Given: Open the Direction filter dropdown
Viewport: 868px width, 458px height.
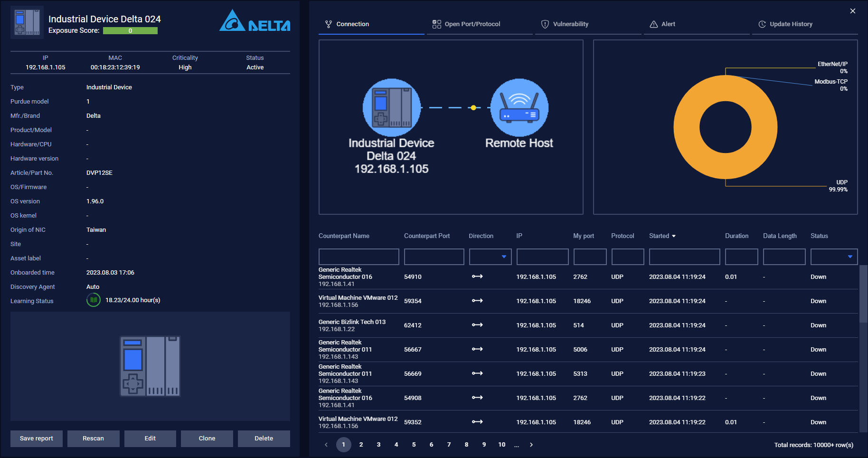Looking at the screenshot, I should tap(490, 257).
